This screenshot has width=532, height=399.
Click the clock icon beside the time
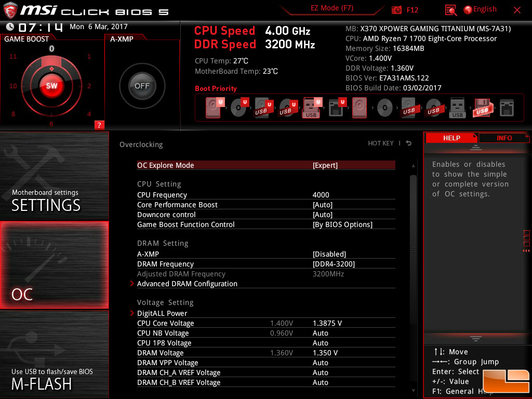[10, 27]
